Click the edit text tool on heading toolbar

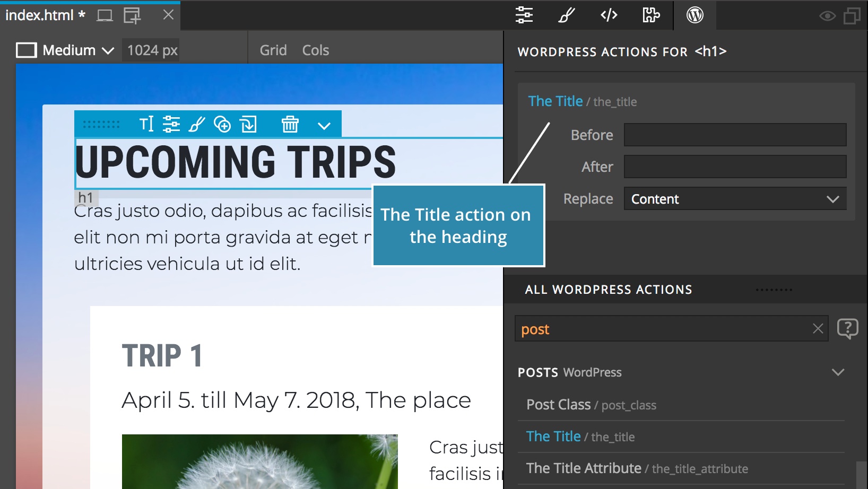coord(146,124)
